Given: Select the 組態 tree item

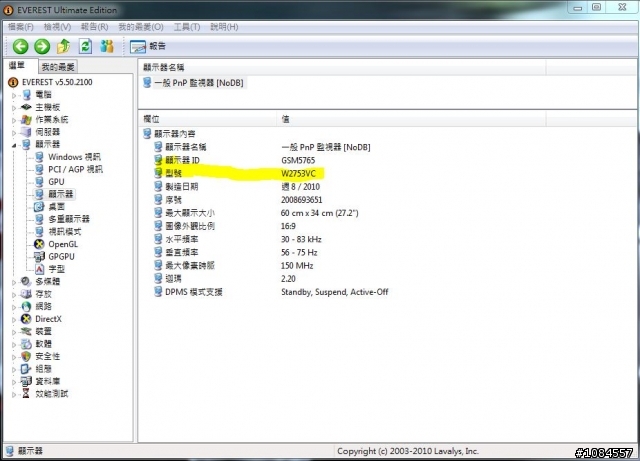Looking at the screenshot, I should [x=43, y=369].
